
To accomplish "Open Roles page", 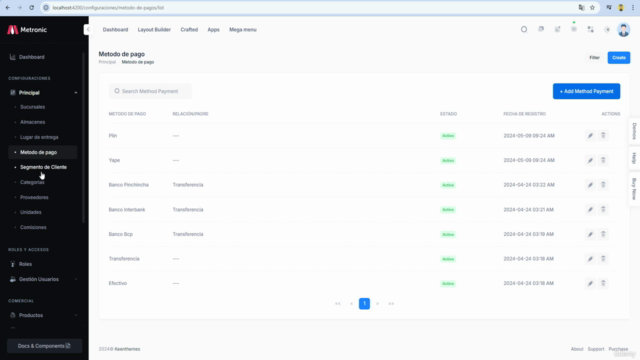I will coord(25,264).
